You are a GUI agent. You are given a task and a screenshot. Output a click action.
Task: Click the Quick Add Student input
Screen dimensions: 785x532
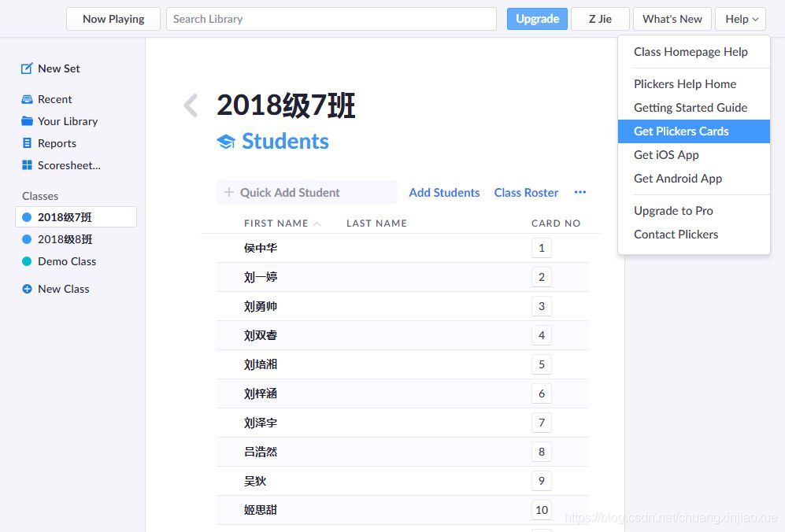pos(307,192)
